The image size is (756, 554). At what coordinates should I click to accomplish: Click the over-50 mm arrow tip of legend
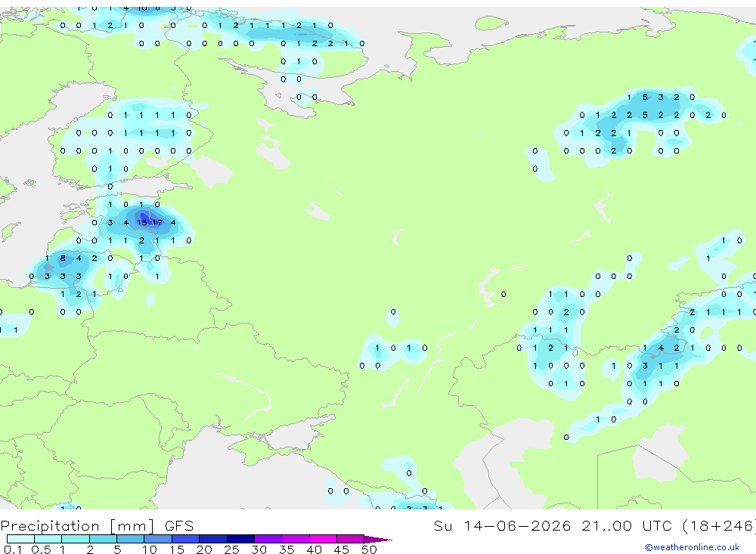click(379, 539)
